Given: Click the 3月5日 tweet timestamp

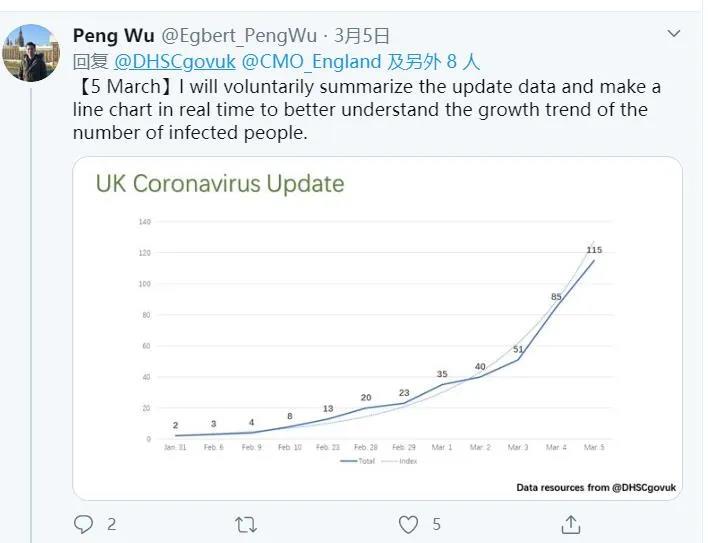Looking at the screenshot, I should pos(362,36).
